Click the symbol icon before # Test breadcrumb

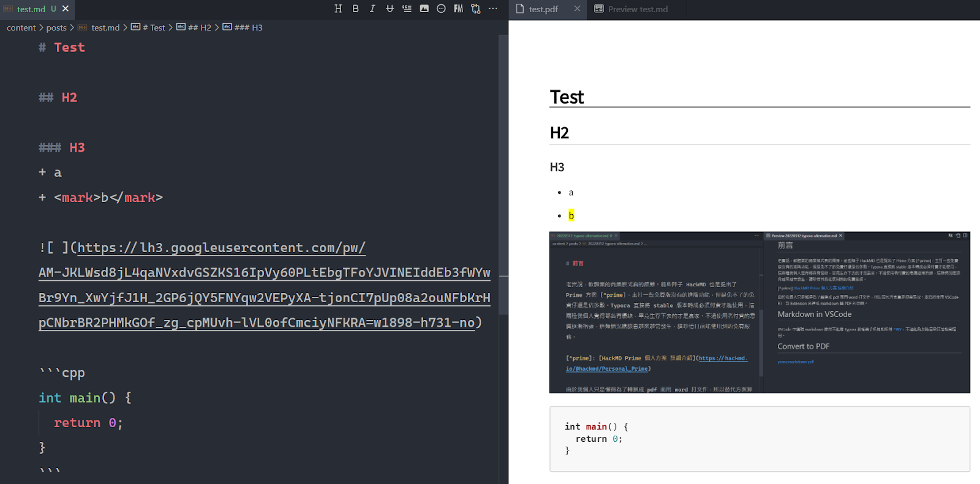pyautogui.click(x=135, y=27)
